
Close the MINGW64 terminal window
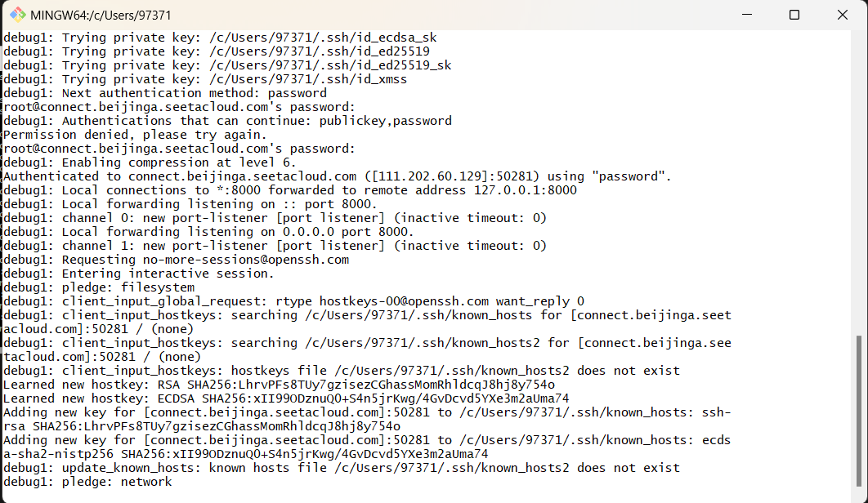[x=843, y=15]
